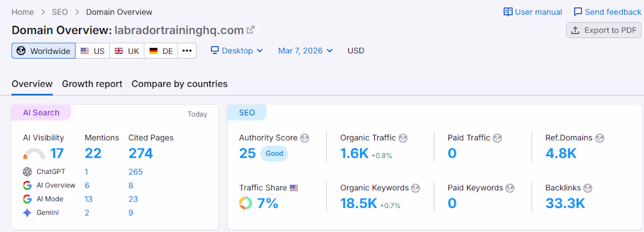Viewport: 644px width, 232px height.
Task: Click Organic Keywords +0.7% change
Action: (390, 205)
